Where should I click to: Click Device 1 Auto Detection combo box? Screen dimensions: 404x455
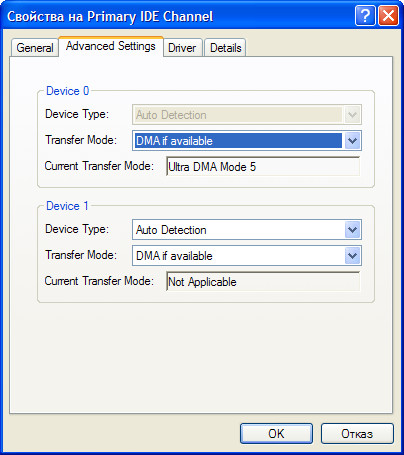pos(247,230)
